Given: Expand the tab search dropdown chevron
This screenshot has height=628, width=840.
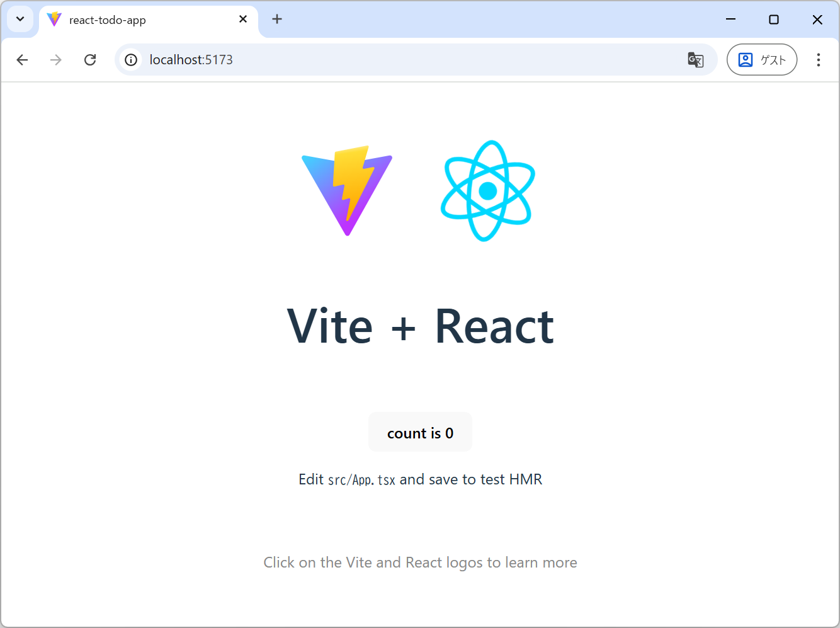Looking at the screenshot, I should pyautogui.click(x=20, y=20).
